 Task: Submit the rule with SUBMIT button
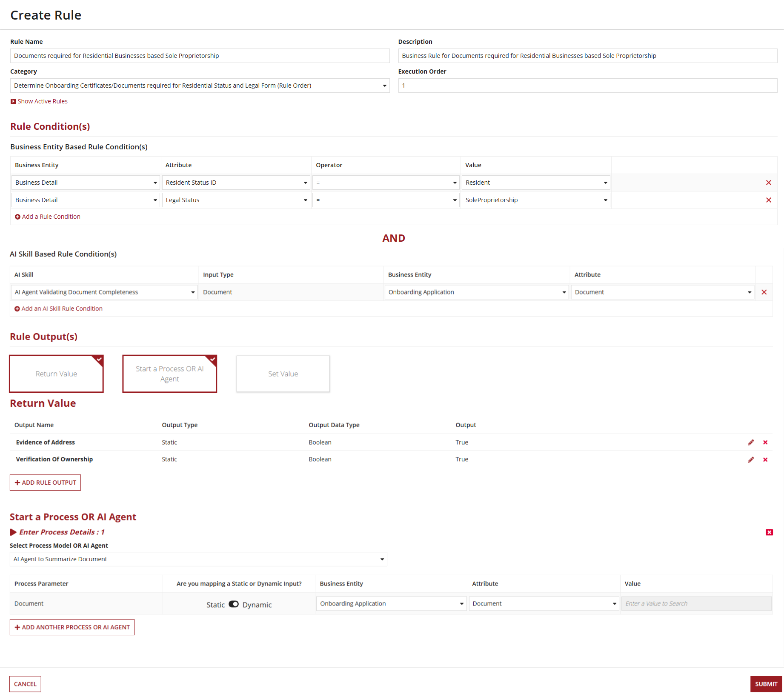click(766, 684)
